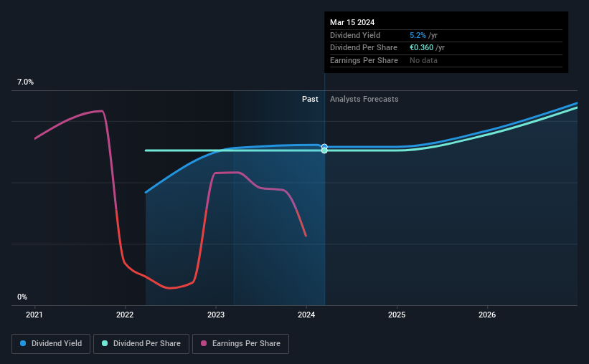Click the teal Dividend Per Share legend dot
The width and height of the screenshot is (589, 364).
[105, 343]
